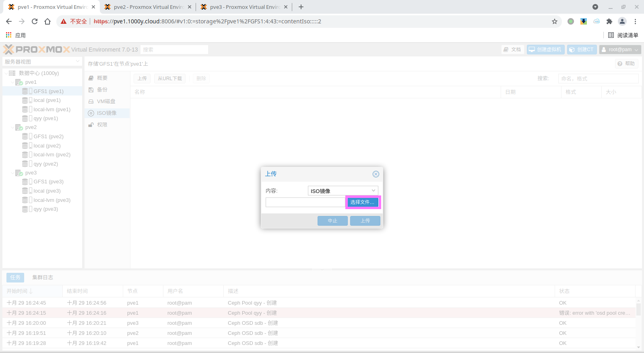Open the apps grid shortcut
The image size is (644, 353).
[9, 35]
